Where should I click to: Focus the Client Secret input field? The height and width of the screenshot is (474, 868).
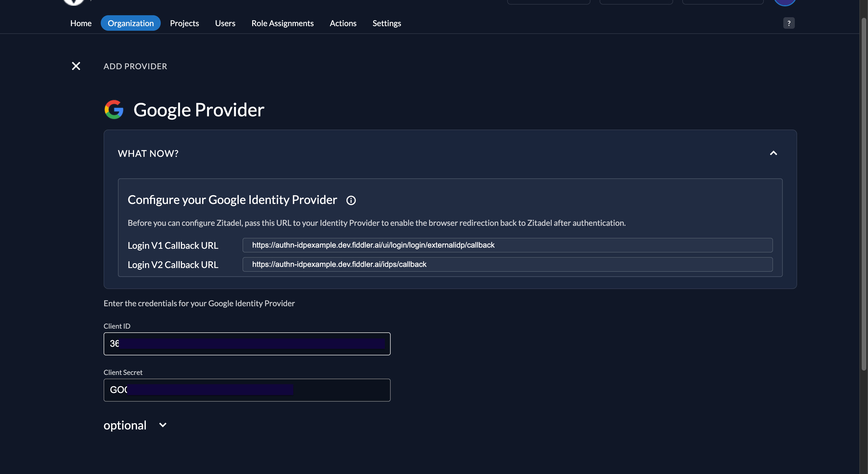pyautogui.click(x=247, y=390)
